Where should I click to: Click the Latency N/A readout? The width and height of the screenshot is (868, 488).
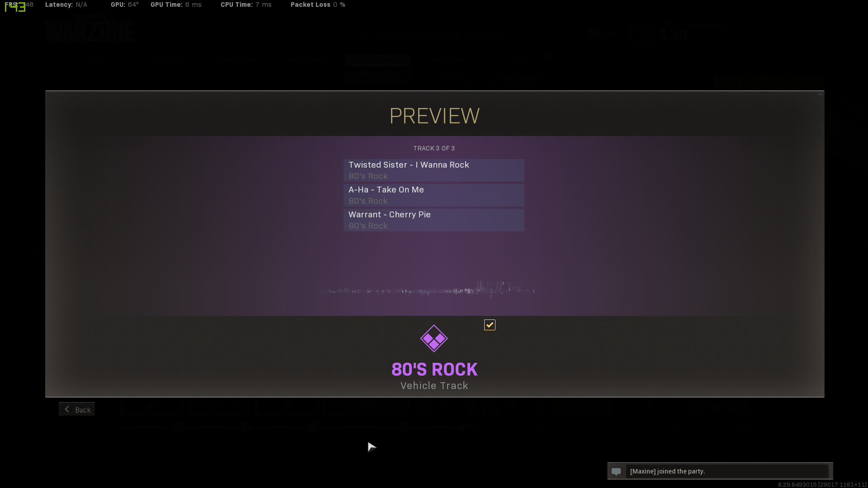pos(66,5)
